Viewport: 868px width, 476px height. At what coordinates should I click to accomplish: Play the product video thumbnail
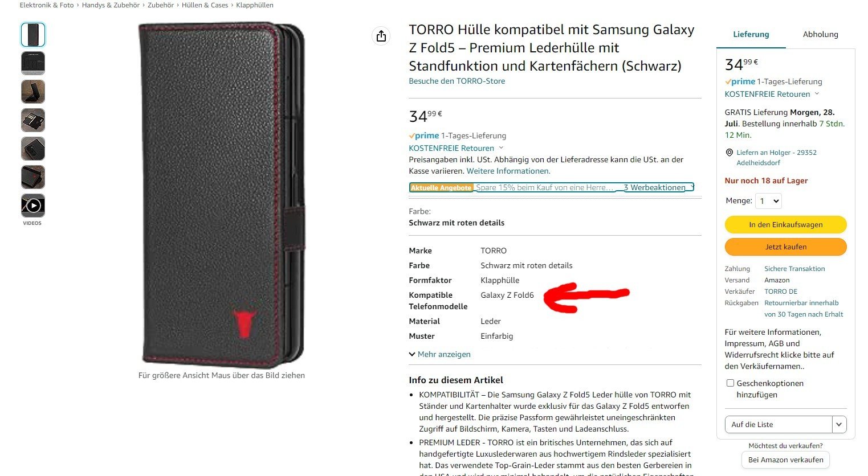(33, 206)
